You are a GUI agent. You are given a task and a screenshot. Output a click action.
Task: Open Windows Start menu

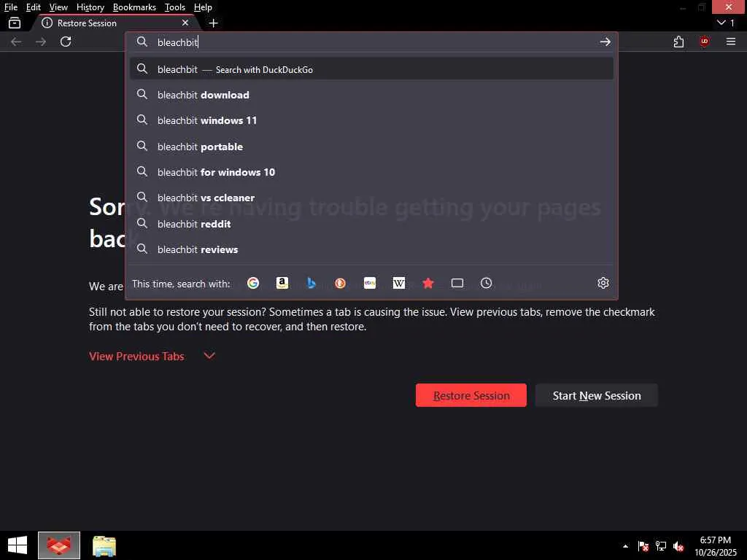pyautogui.click(x=18, y=545)
